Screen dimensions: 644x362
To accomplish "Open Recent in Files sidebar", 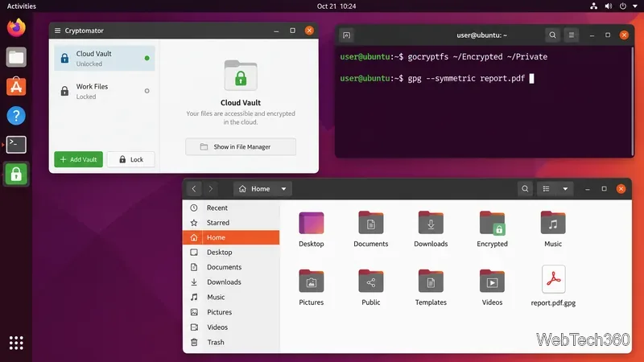I will [x=231, y=208].
